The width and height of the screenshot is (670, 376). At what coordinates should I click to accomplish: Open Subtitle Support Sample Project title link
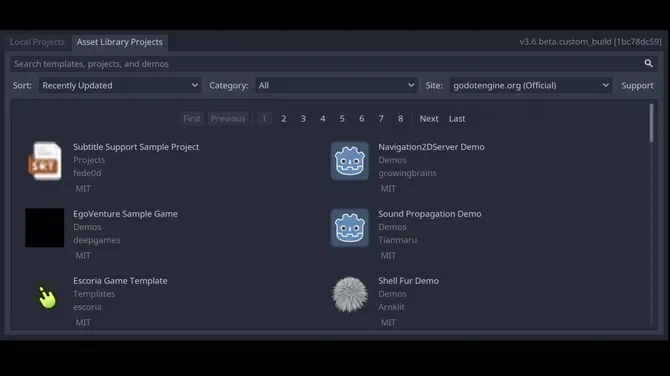[136, 147]
